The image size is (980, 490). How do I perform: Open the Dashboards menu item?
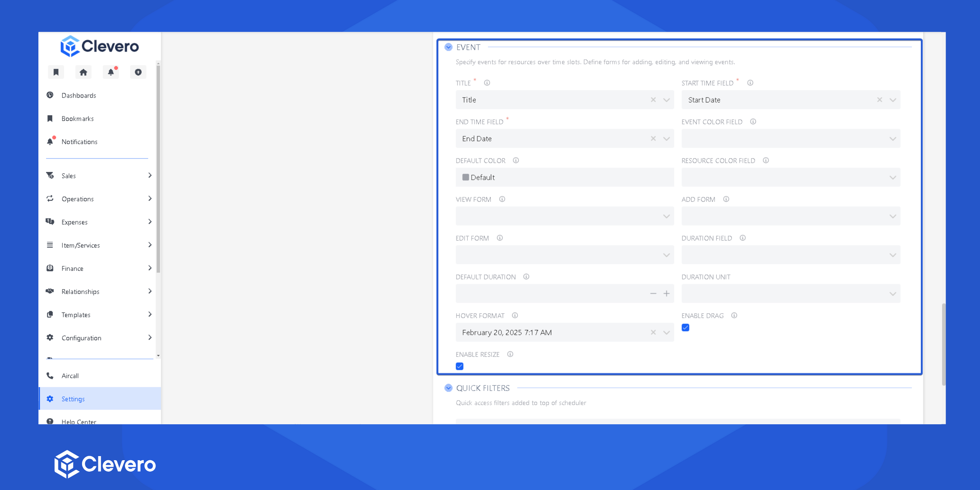click(x=79, y=95)
